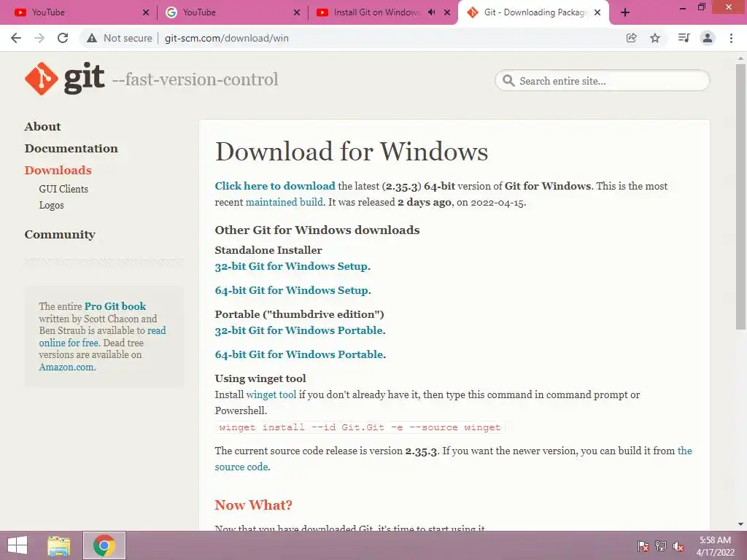Close the Git Downloading Package tab

(x=597, y=12)
